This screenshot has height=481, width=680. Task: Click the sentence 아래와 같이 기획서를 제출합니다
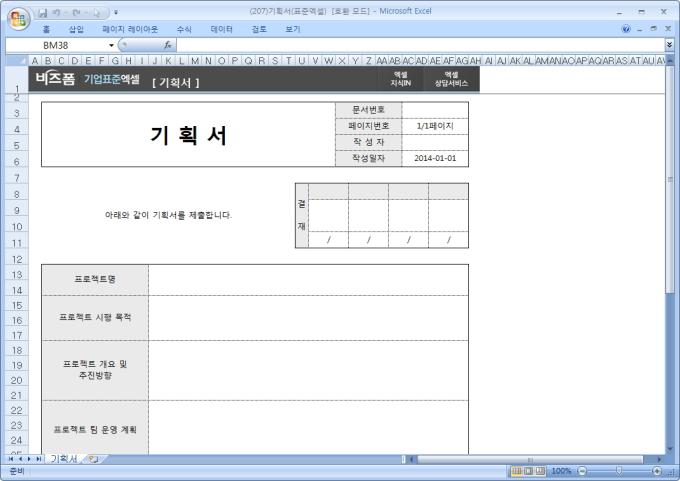tap(168, 215)
